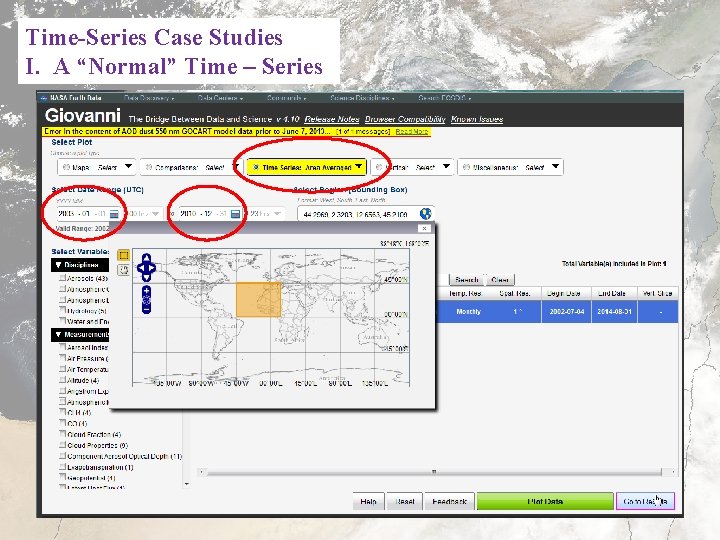720x540 pixels.
Task: Select the hand pan tool on map
Action: [x=124, y=270]
